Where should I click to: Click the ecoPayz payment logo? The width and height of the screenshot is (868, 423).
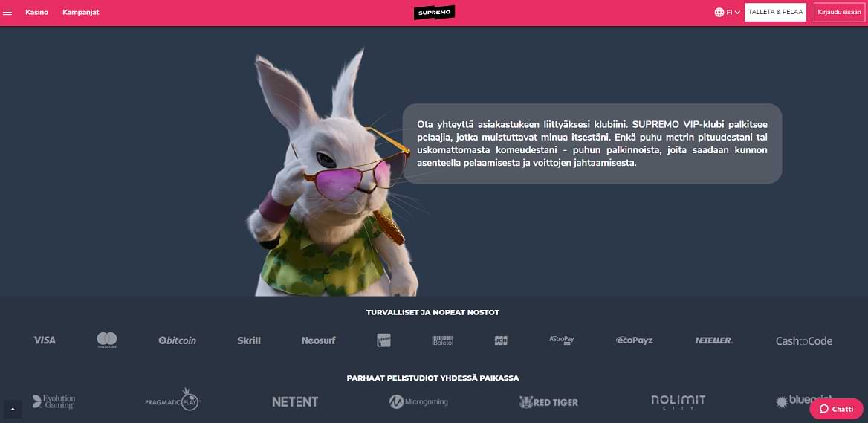point(635,340)
